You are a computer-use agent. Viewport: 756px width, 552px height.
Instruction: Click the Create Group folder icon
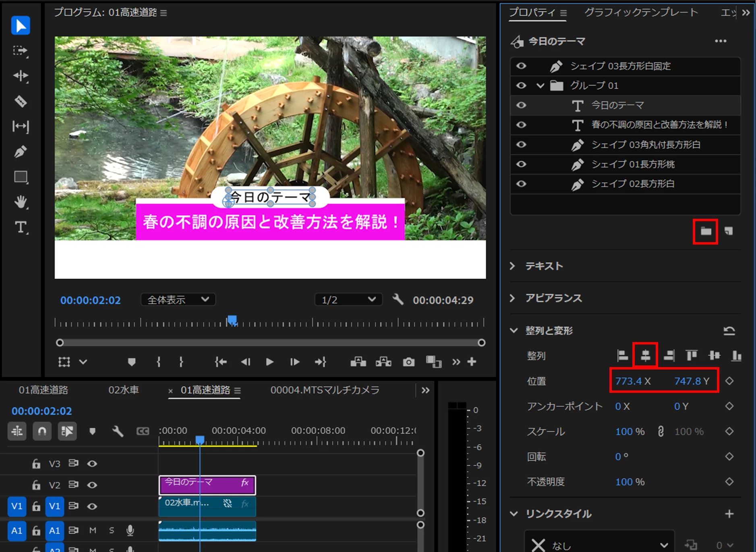[706, 231]
